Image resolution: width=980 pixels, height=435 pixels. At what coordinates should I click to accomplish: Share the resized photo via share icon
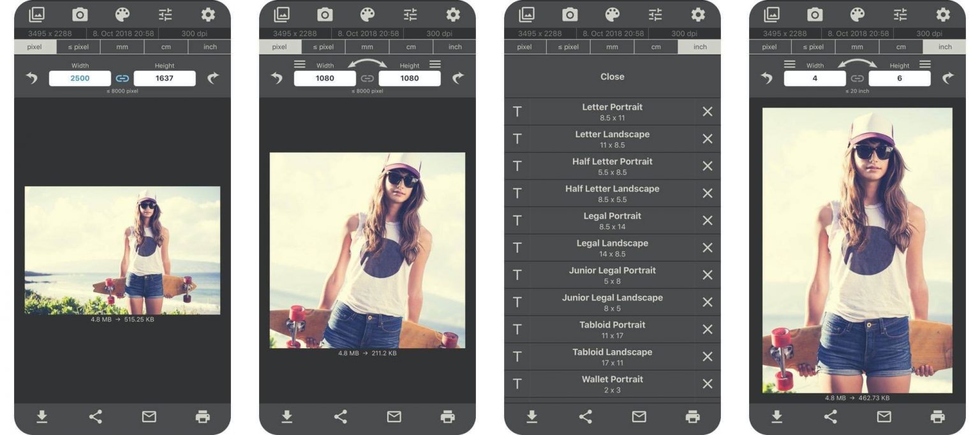[x=96, y=417]
